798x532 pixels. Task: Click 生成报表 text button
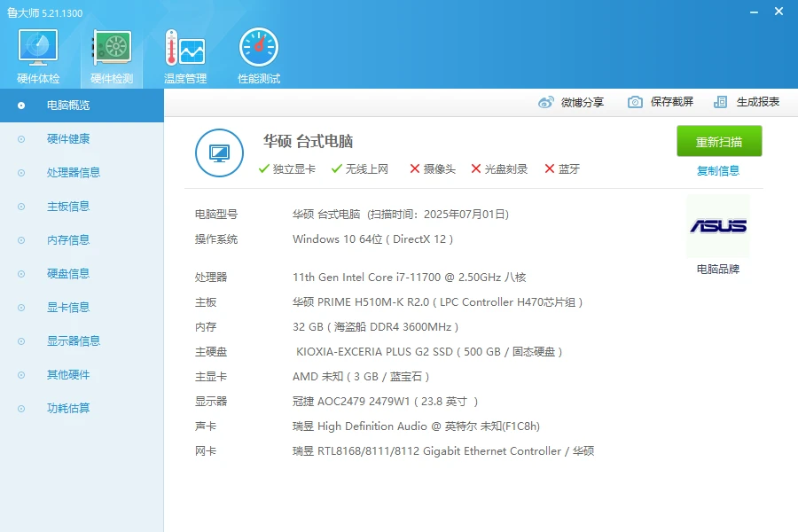pyautogui.click(x=758, y=102)
